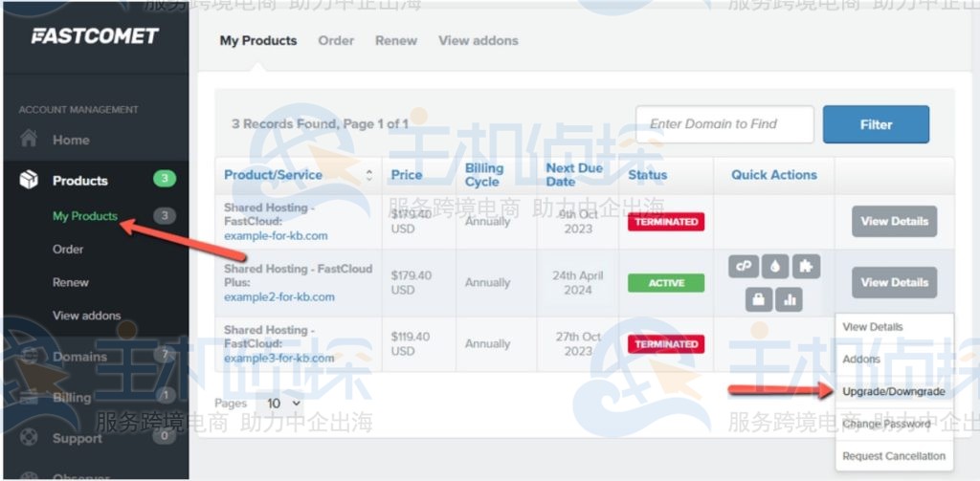980x481 pixels.
Task: Click the Billing Cycle column header
Action: (x=483, y=175)
